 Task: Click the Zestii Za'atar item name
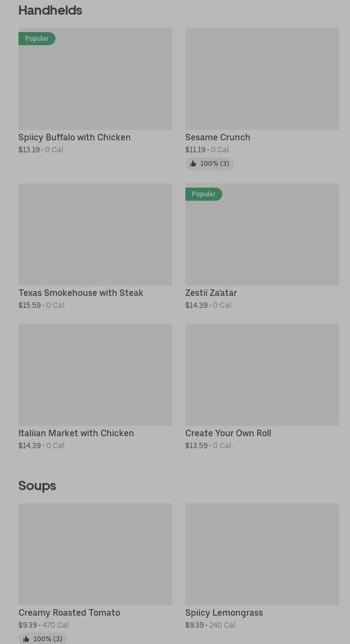(x=211, y=293)
